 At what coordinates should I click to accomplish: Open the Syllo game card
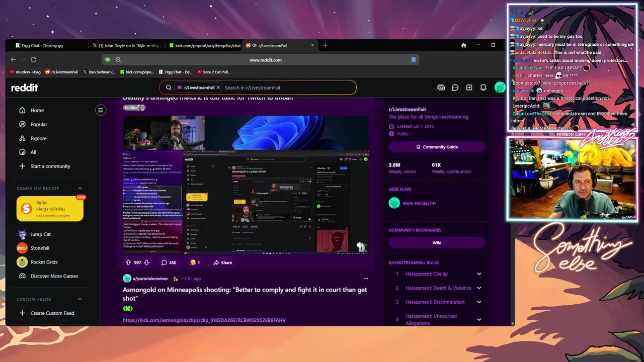[50, 209]
